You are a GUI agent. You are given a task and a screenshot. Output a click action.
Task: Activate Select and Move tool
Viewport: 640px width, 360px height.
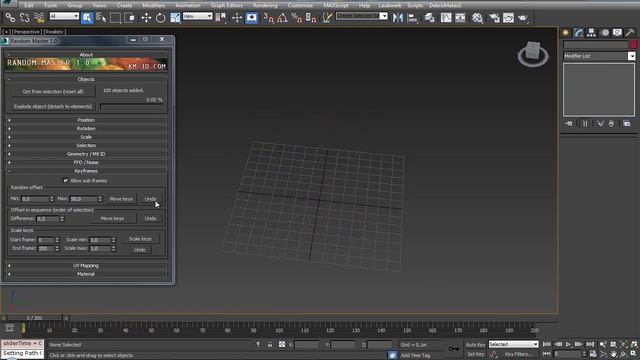click(146, 18)
